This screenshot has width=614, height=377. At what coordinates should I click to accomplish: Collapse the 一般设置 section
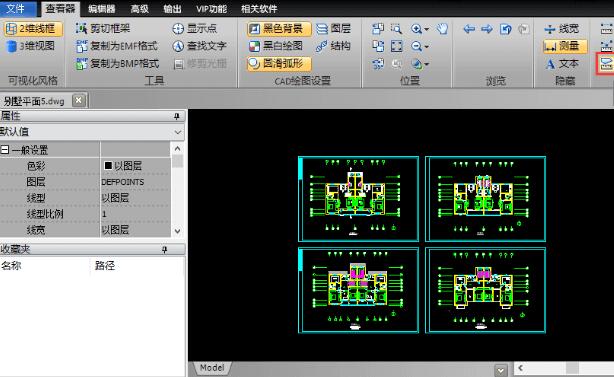click(x=5, y=150)
